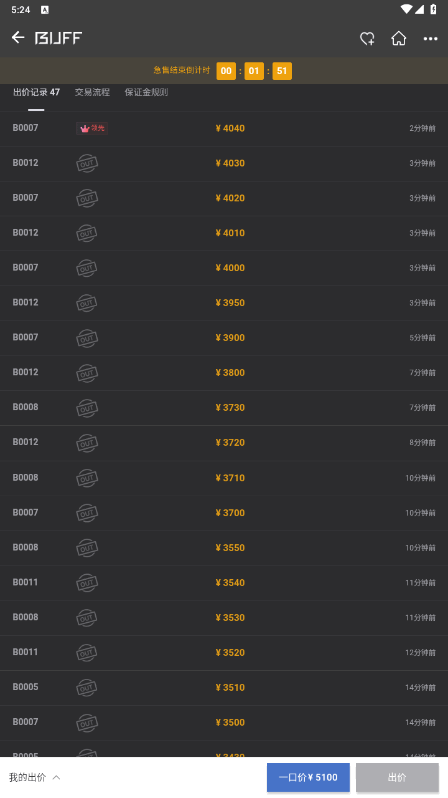Select the B0011 bid row at ¥3540
Image resolution: width=448 pixels, height=798 pixels.
point(224,583)
